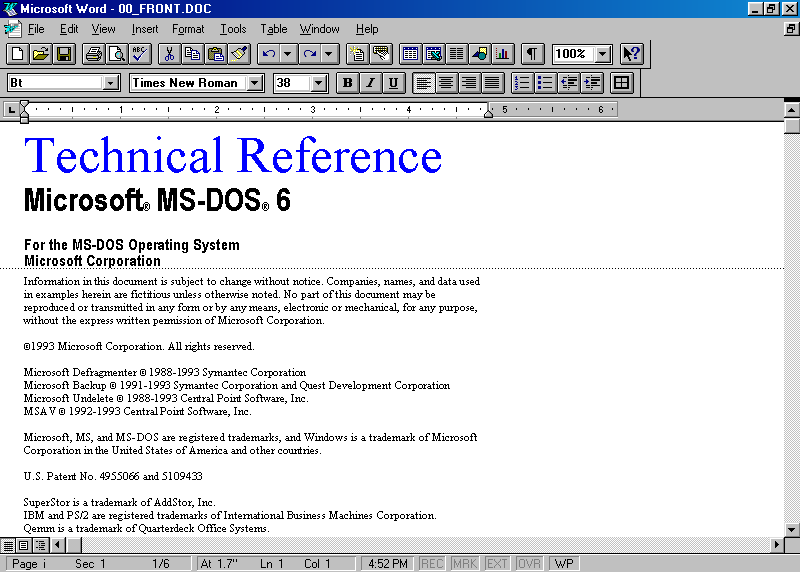Increase indent using the toolbar icon
This screenshot has height=572, width=800.
(592, 83)
